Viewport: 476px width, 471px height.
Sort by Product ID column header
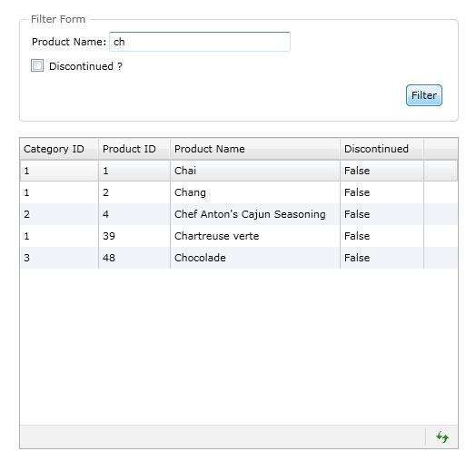point(134,149)
